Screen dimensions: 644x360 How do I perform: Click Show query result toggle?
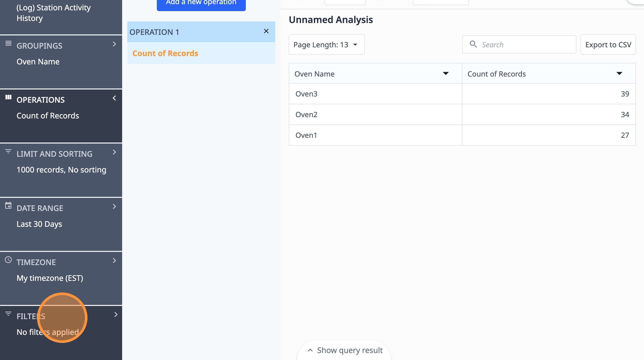345,350
